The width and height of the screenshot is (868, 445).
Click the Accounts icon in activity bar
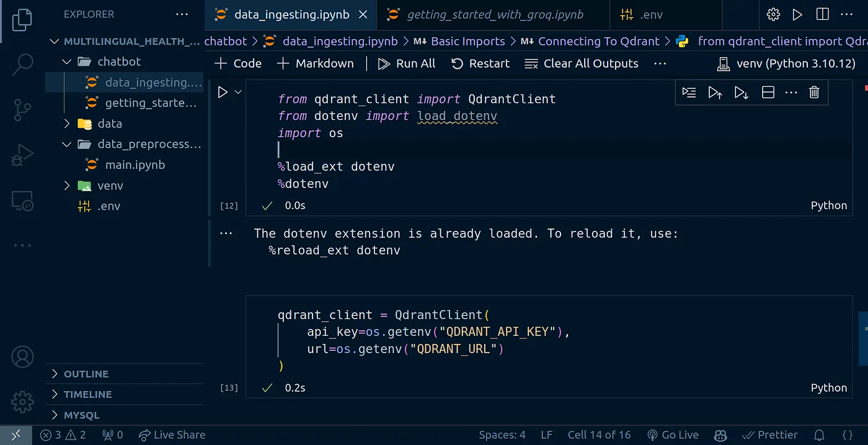22,357
